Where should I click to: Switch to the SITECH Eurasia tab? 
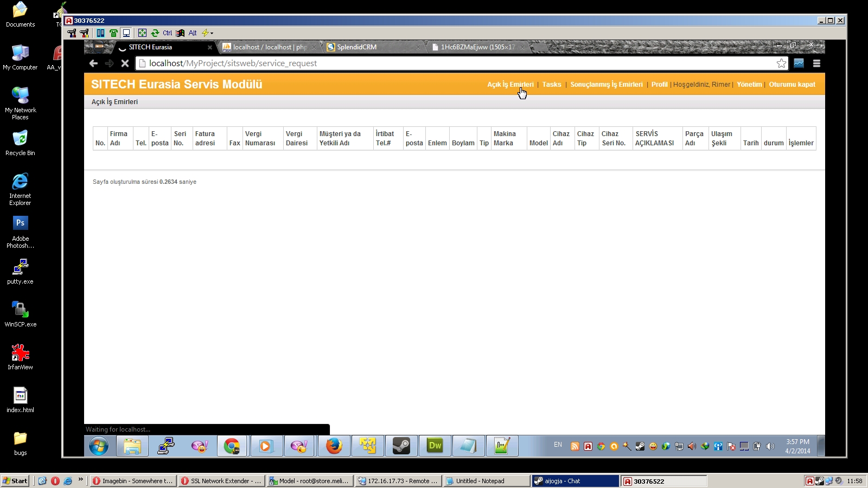pos(163,47)
